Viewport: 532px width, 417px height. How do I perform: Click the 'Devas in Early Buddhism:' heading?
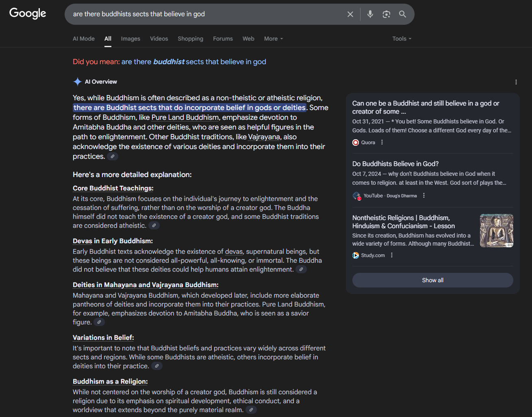(x=113, y=241)
